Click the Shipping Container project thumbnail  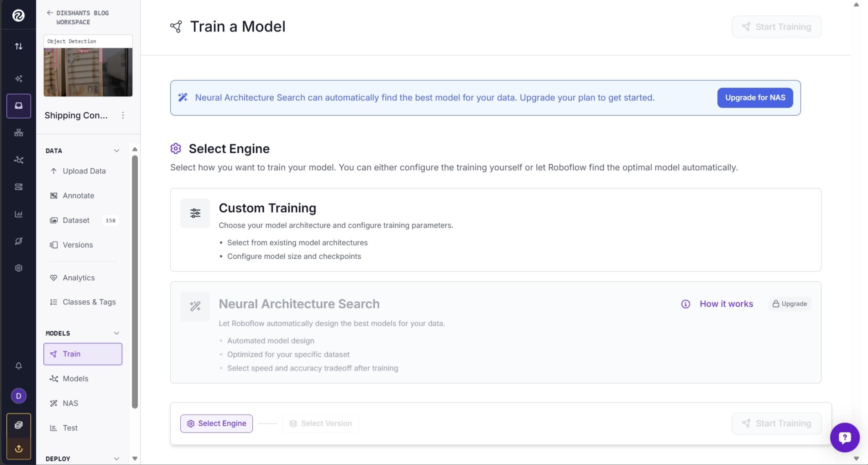pos(88,72)
